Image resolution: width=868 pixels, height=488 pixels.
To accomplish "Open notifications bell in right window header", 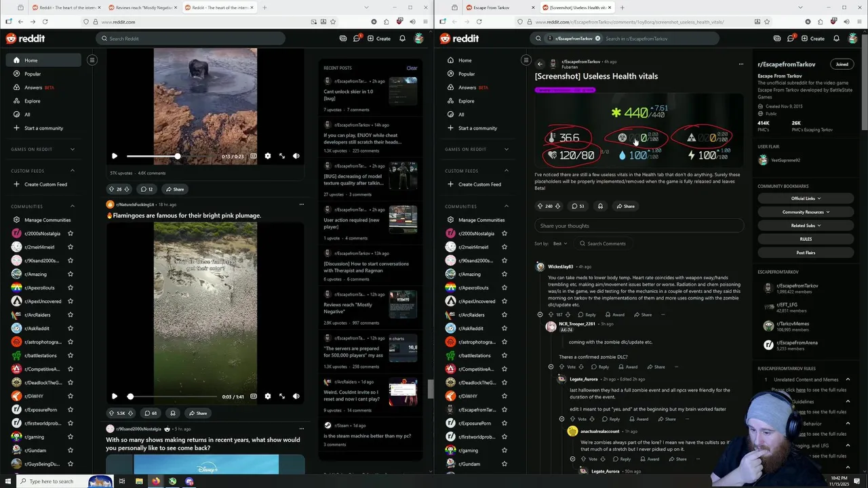I will pyautogui.click(x=836, y=39).
